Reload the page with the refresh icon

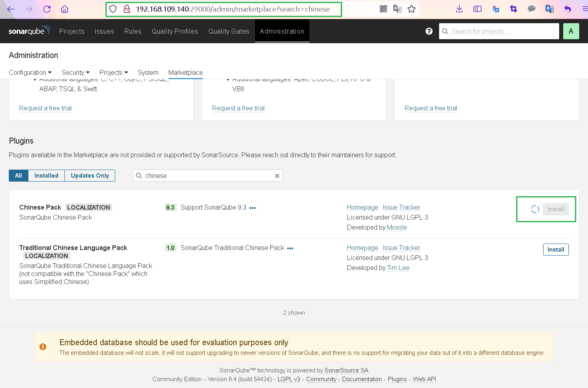[47, 9]
